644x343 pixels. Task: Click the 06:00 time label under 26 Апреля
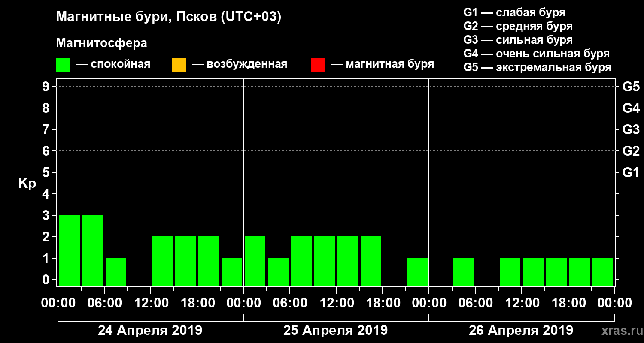coord(475,303)
